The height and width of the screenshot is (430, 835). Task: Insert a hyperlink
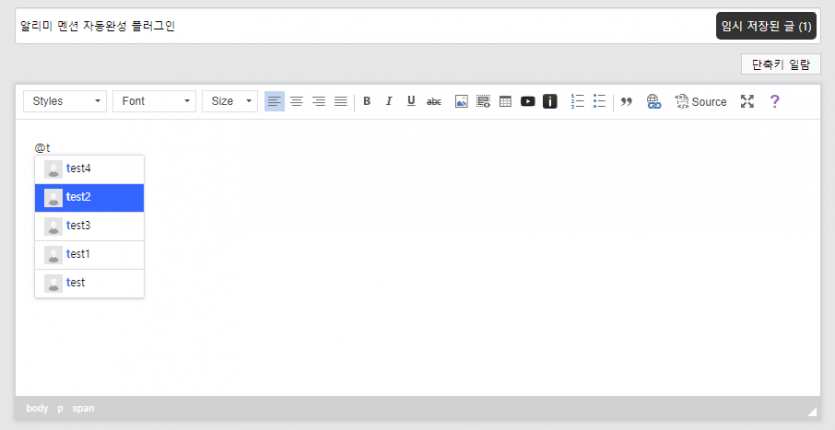tap(654, 101)
